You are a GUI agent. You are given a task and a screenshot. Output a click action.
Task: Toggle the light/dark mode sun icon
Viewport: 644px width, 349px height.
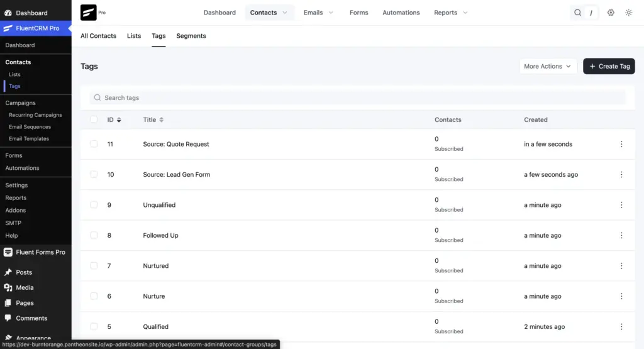628,13
